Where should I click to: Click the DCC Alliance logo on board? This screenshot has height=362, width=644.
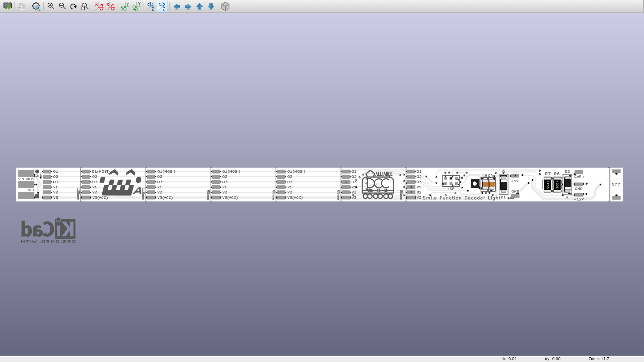pyautogui.click(x=378, y=184)
